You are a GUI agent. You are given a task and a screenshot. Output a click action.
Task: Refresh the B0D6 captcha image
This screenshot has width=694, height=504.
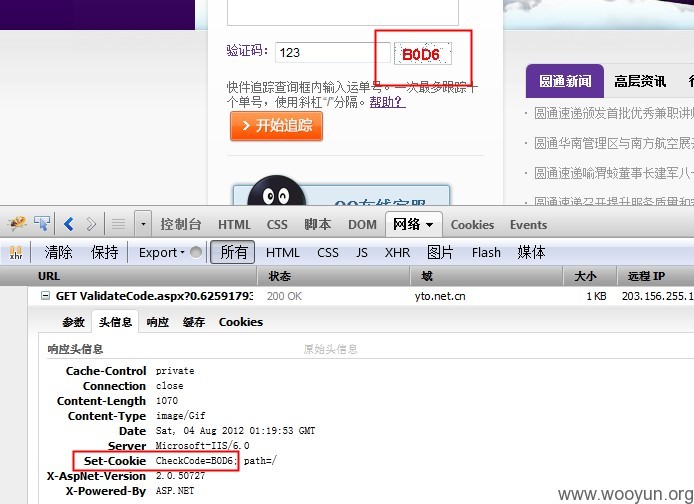click(423, 54)
